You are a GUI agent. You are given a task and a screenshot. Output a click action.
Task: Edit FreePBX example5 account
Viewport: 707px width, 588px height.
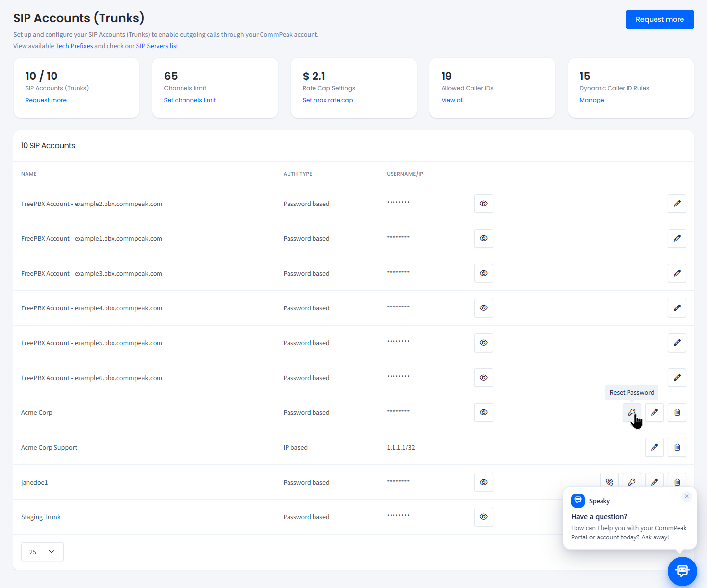coord(677,343)
